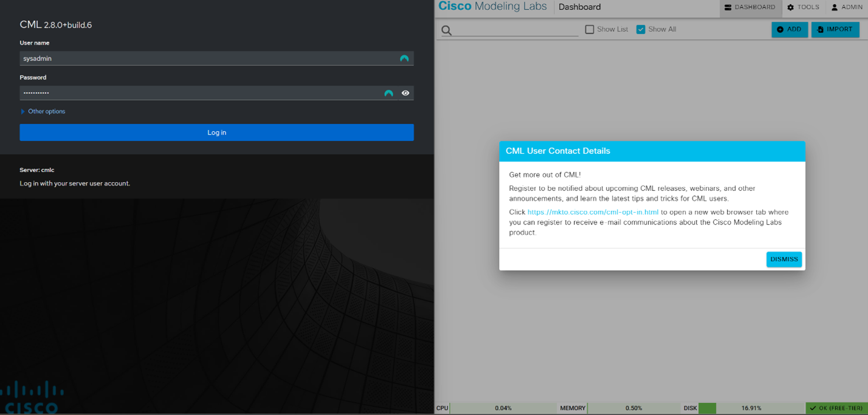The image size is (868, 415).
Task: Expand the Other options section
Action: [43, 111]
